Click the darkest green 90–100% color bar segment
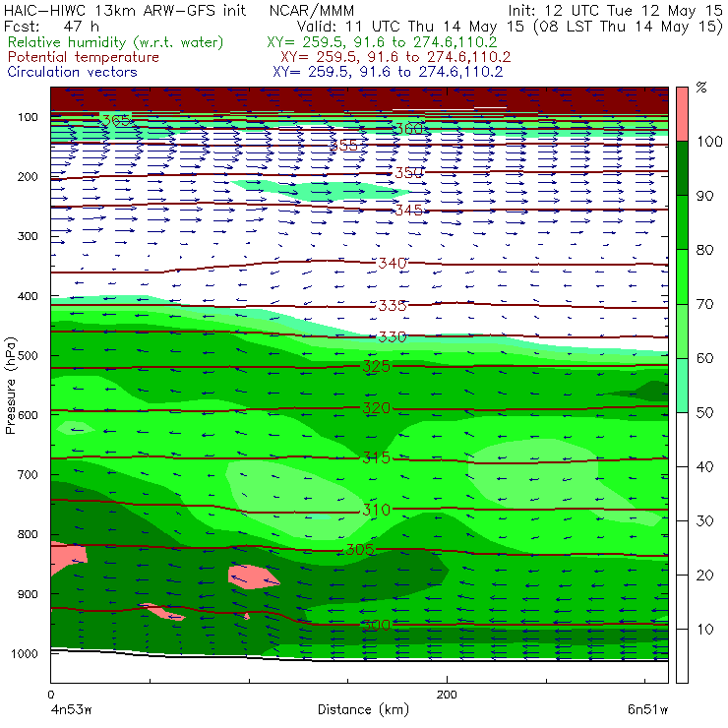 pos(682,168)
